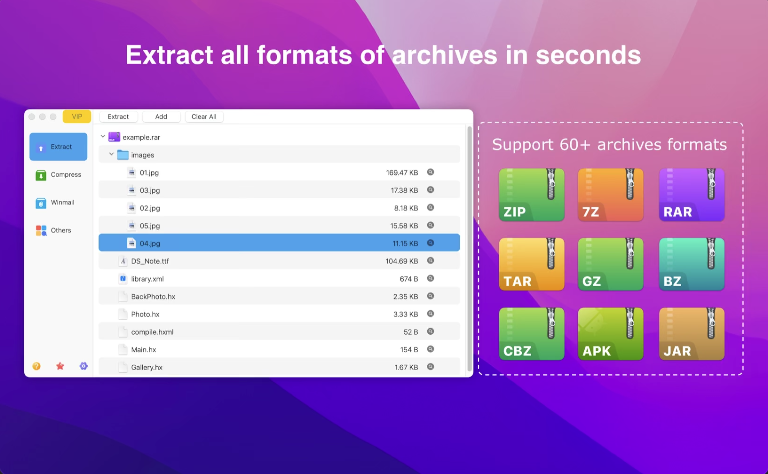The width and height of the screenshot is (768, 474).
Task: Open the Winmail sidebar tab
Action: click(58, 203)
